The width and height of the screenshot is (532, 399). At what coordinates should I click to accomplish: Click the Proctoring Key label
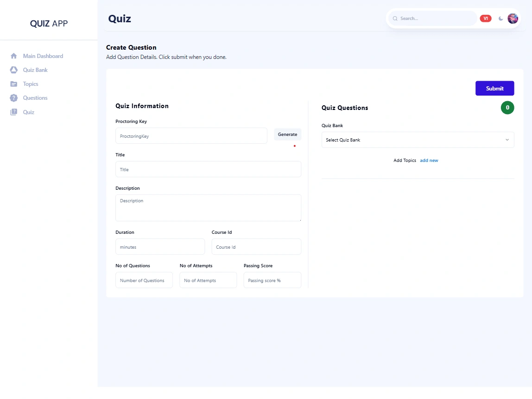pos(131,121)
